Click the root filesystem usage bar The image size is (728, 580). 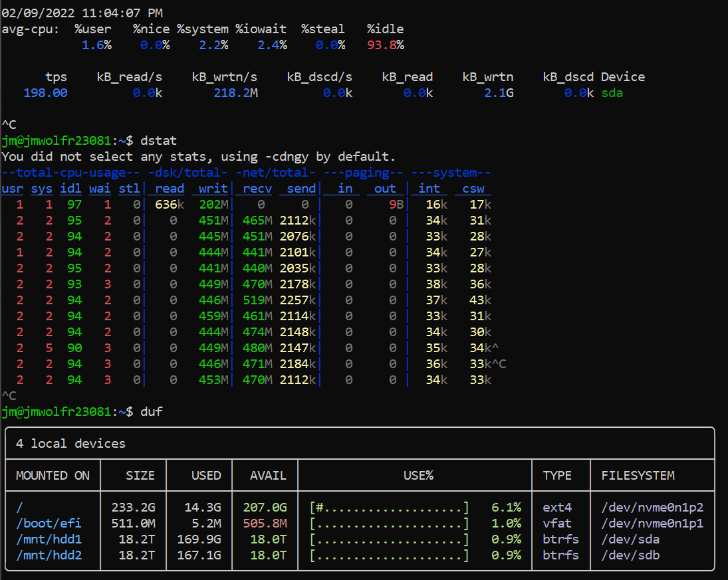(x=389, y=507)
